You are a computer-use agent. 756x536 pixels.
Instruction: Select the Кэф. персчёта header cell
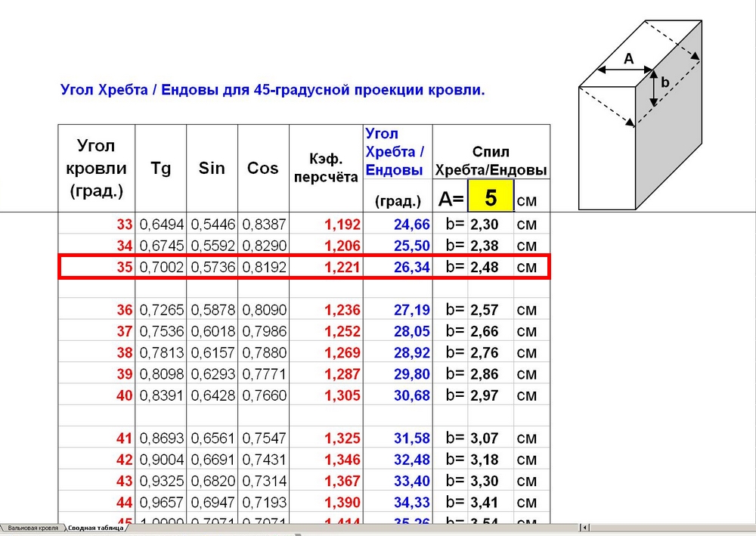[326, 169]
